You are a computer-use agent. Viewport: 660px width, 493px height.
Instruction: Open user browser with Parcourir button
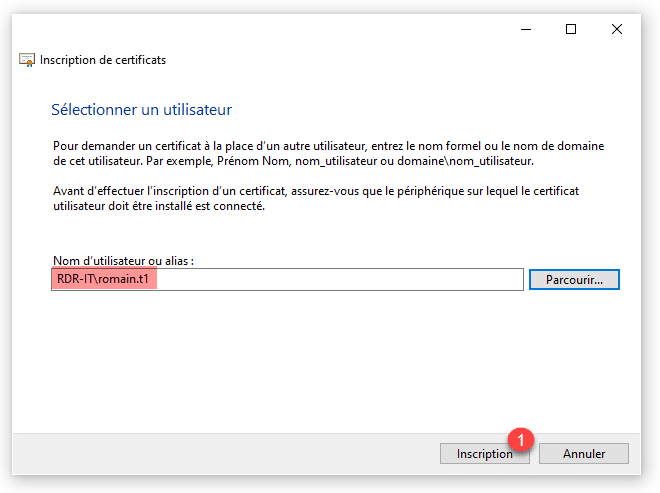574,280
